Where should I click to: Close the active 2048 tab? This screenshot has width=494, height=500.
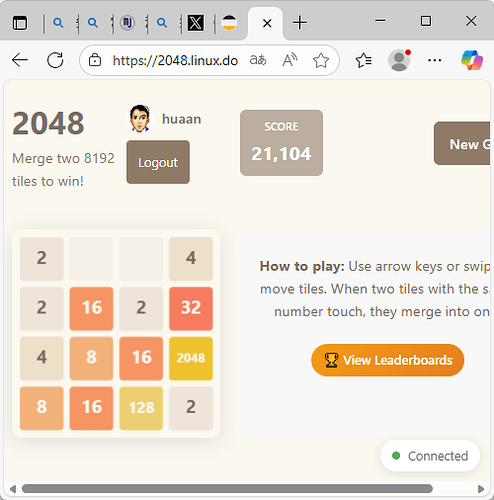267,23
